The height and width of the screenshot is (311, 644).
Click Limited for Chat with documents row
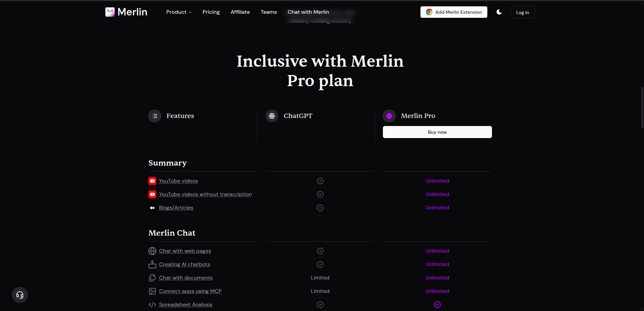pos(320,278)
